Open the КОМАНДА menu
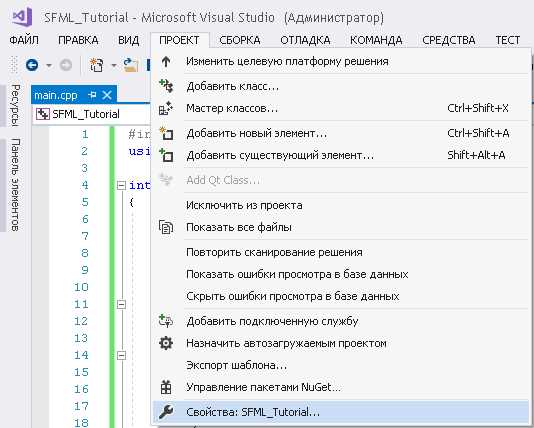Image resolution: width=534 pixels, height=428 pixels. pyautogui.click(x=376, y=40)
